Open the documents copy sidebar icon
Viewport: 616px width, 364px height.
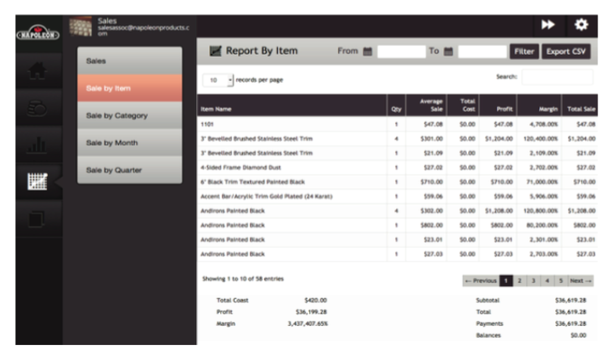39,220
